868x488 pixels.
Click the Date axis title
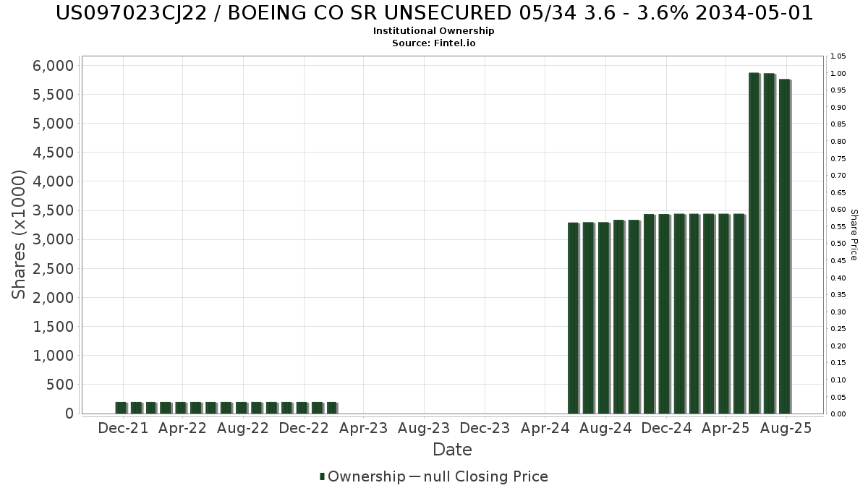tap(452, 450)
